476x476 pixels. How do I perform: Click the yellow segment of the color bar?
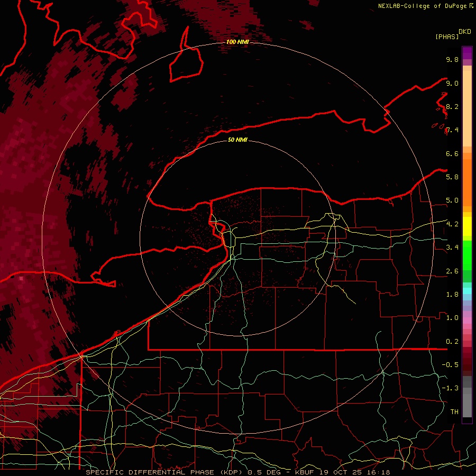coord(467,226)
